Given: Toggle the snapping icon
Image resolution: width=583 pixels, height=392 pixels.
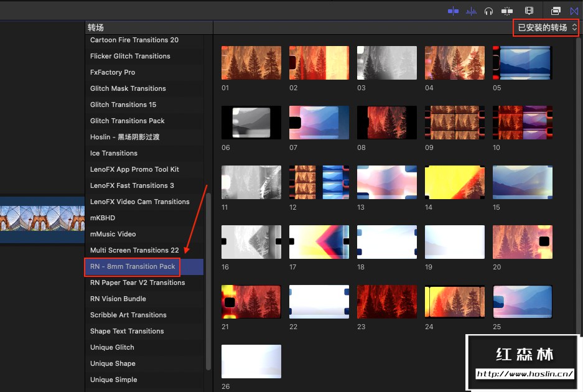Looking at the screenshot, I should point(508,11).
